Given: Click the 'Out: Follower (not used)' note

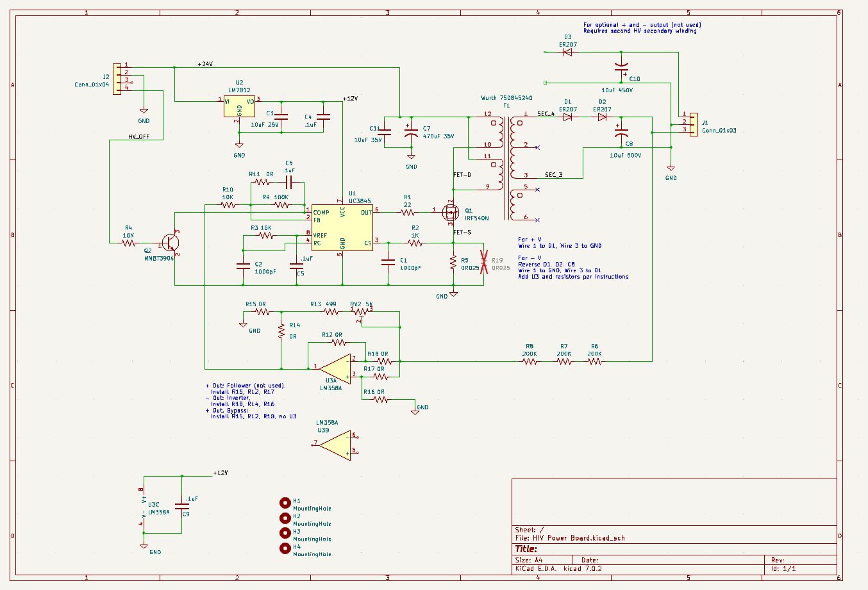Looking at the screenshot, I should pyautogui.click(x=246, y=386).
